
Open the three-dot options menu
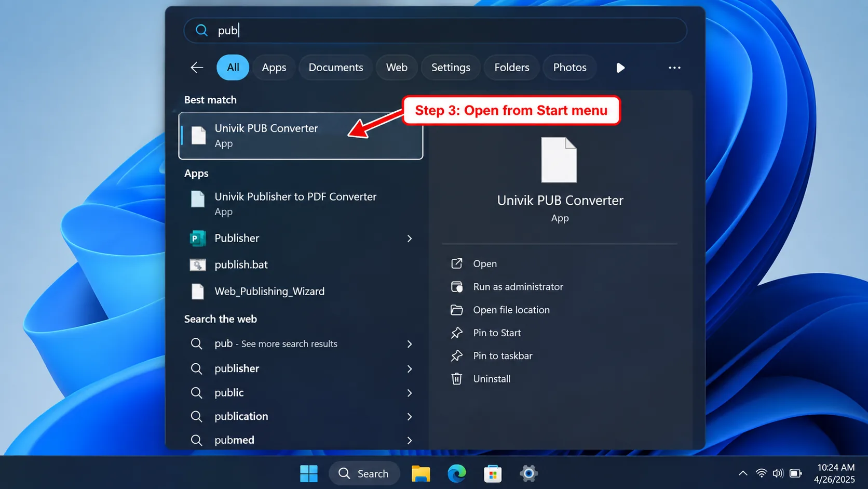tap(674, 68)
